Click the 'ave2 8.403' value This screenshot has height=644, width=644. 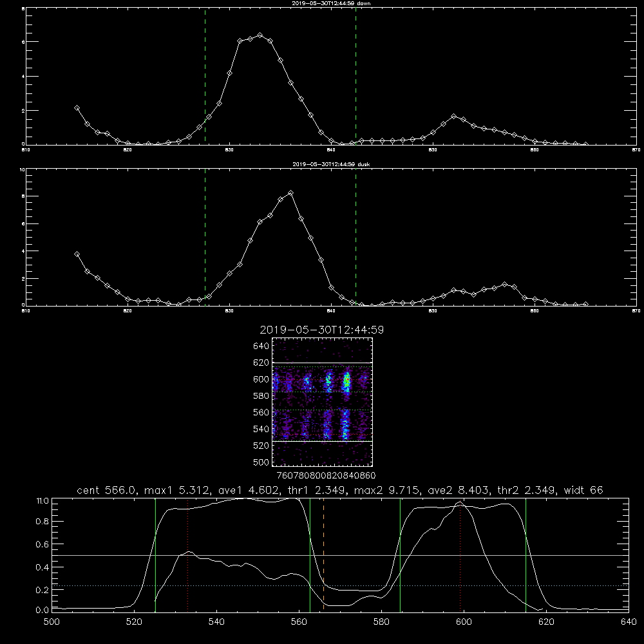pyautogui.click(x=459, y=490)
